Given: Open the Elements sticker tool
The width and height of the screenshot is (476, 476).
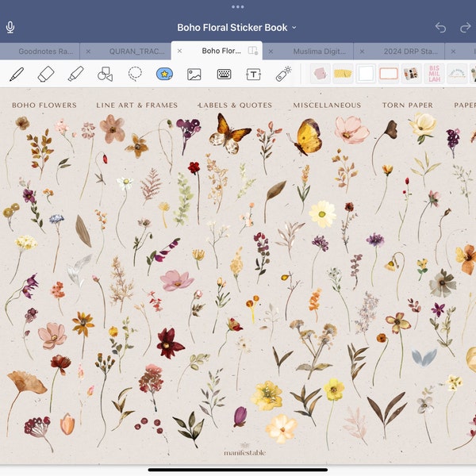Looking at the screenshot, I should (164, 74).
